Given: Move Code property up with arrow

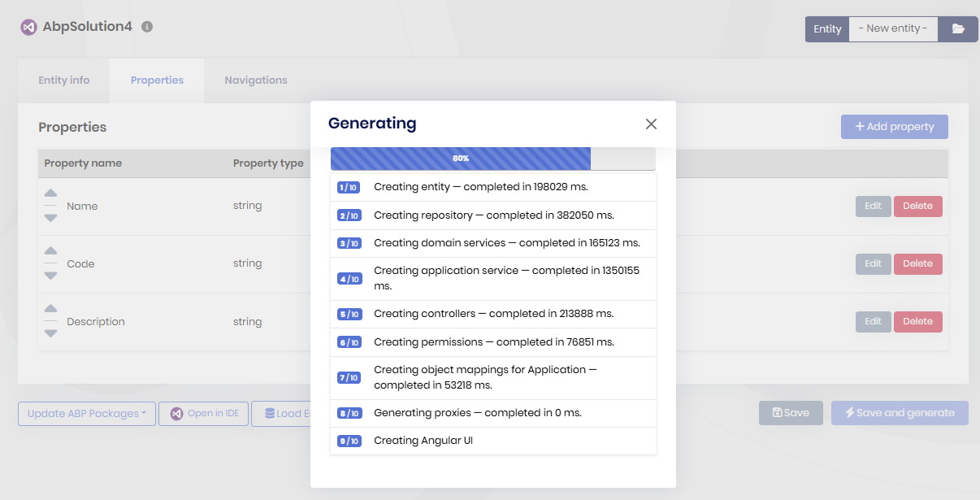Looking at the screenshot, I should [x=50, y=251].
